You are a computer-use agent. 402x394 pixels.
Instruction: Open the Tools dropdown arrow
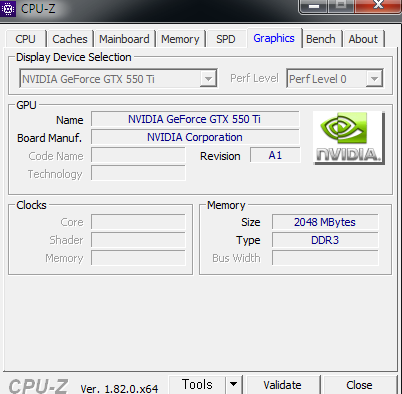pos(233,384)
